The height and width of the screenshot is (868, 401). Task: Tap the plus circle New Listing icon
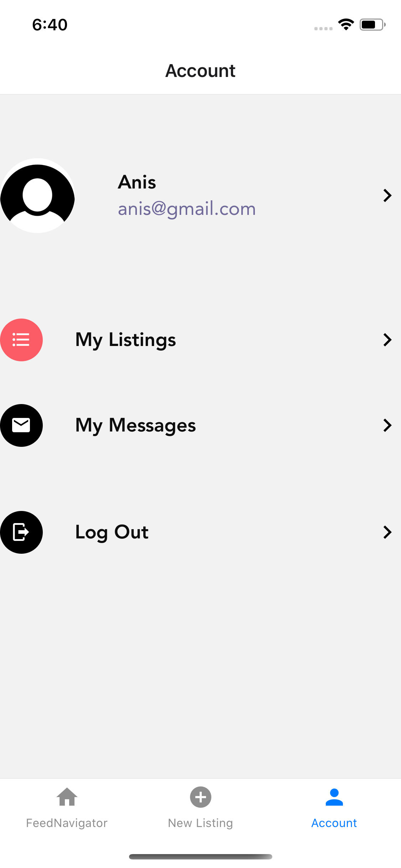coord(201,797)
